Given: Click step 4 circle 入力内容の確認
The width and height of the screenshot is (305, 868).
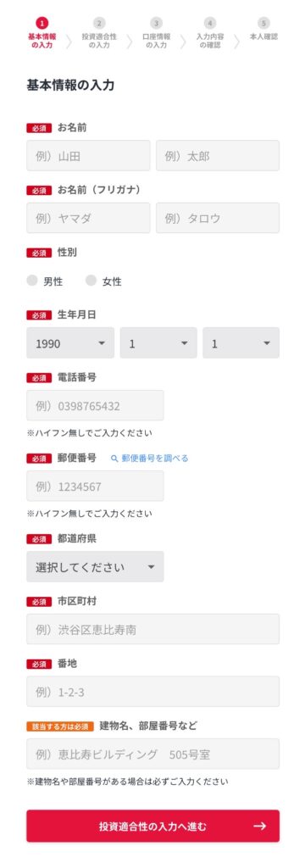Looking at the screenshot, I should [210, 23].
